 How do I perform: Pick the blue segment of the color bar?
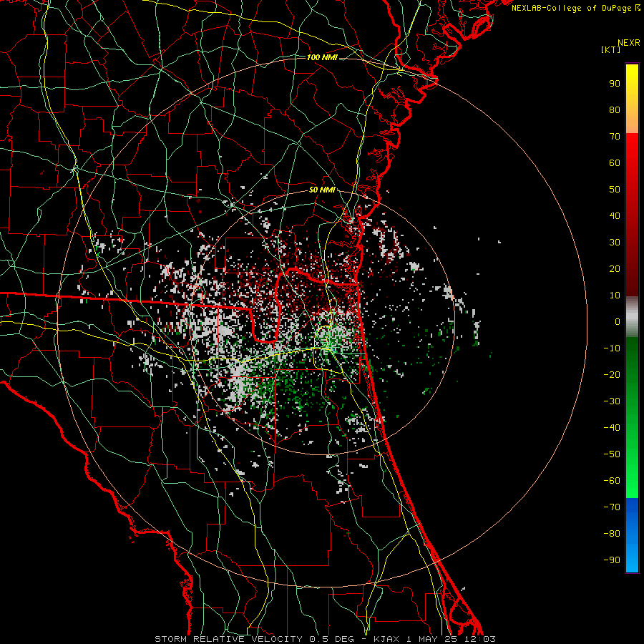pos(632,535)
